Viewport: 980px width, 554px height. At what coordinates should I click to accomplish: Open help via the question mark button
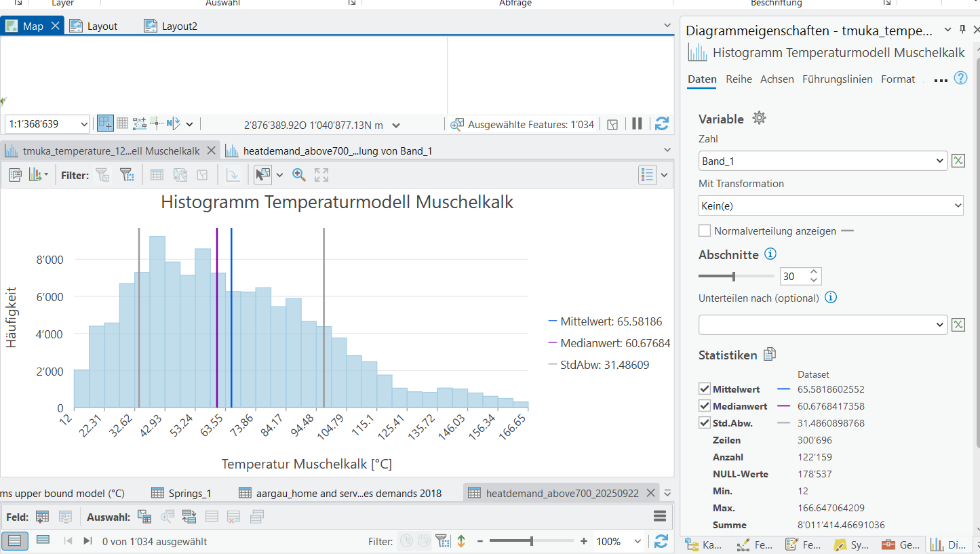961,78
